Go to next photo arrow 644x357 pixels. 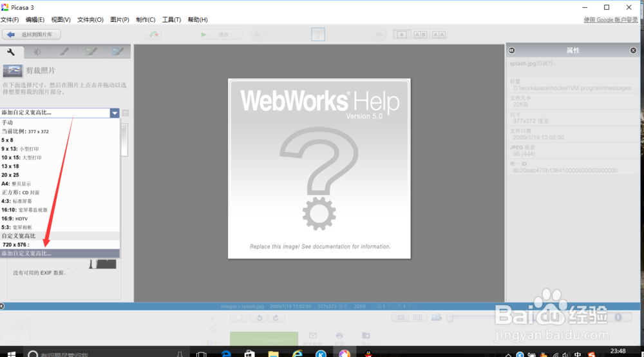[379, 35]
